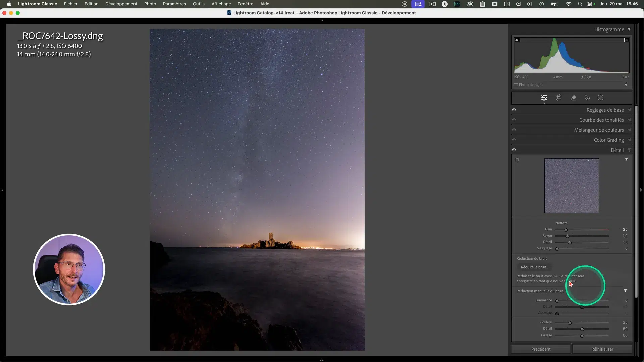The width and height of the screenshot is (644, 362).
Task: Show the module picker via top arrow
Action: (x=322, y=20)
